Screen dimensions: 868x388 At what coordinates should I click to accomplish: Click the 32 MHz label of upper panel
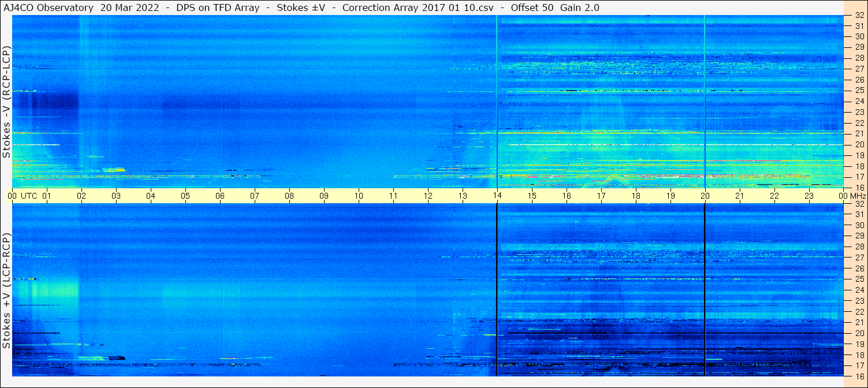coord(859,15)
